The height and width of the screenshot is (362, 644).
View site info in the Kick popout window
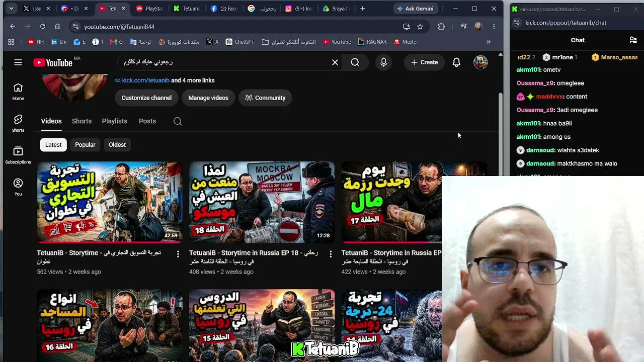click(x=517, y=23)
